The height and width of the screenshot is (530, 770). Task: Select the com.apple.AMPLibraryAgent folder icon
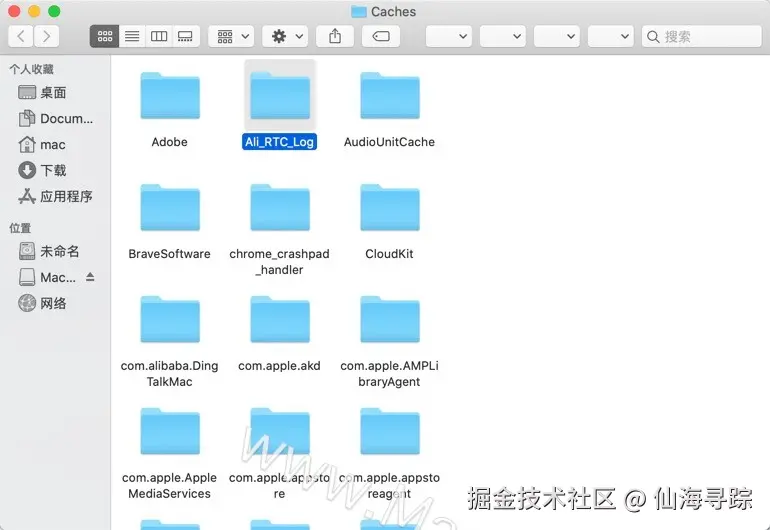pos(390,319)
